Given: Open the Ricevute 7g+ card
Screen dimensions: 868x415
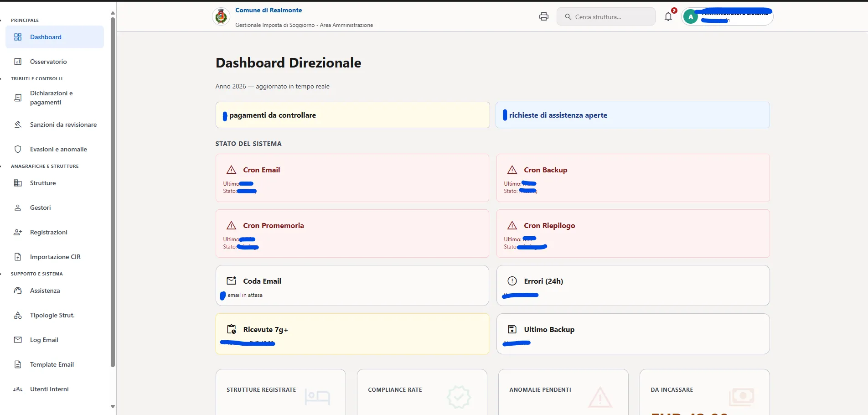Looking at the screenshot, I should click(x=352, y=334).
